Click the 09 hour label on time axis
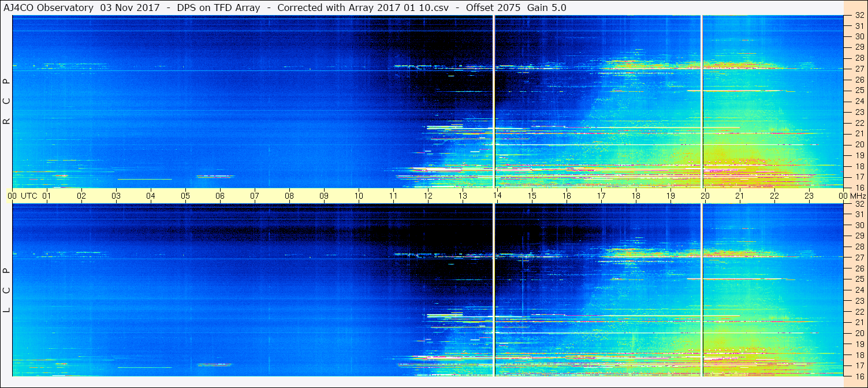This screenshot has height=388, width=868. point(324,196)
